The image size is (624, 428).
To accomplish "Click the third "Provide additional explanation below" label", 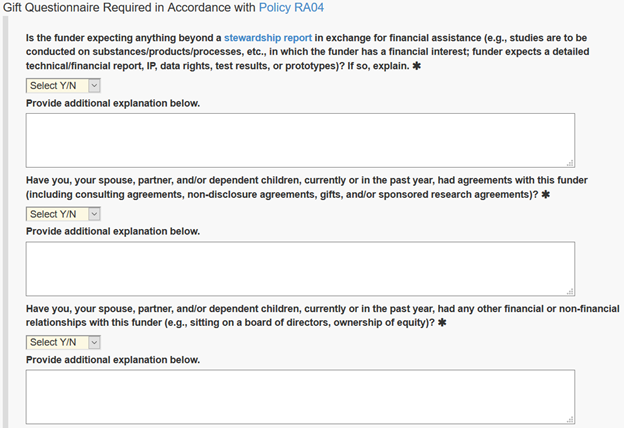I will [112, 359].
